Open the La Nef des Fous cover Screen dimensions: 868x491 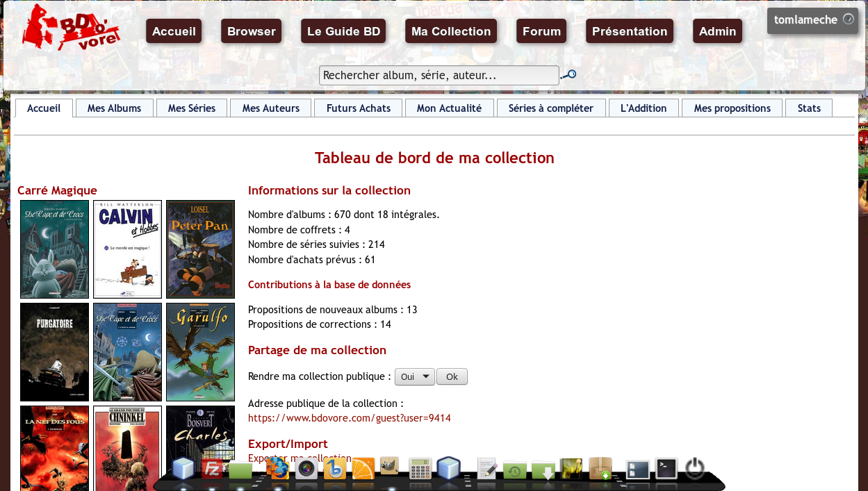(x=54, y=448)
